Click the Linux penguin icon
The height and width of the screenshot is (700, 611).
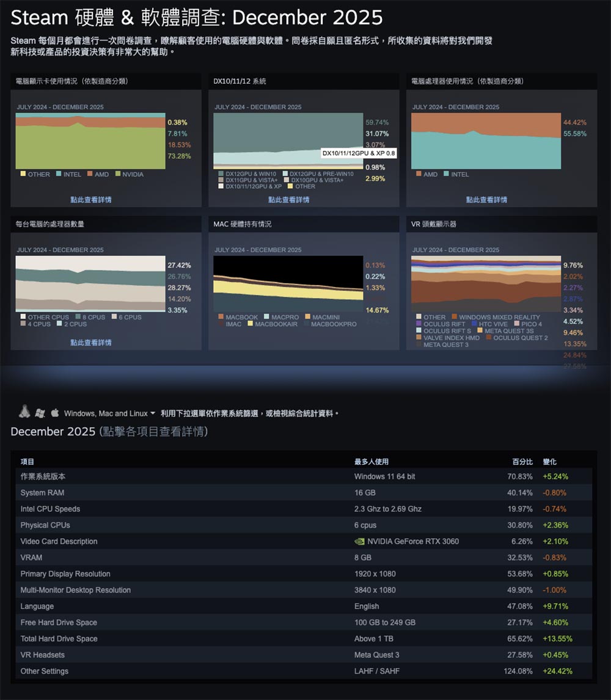pos(24,412)
